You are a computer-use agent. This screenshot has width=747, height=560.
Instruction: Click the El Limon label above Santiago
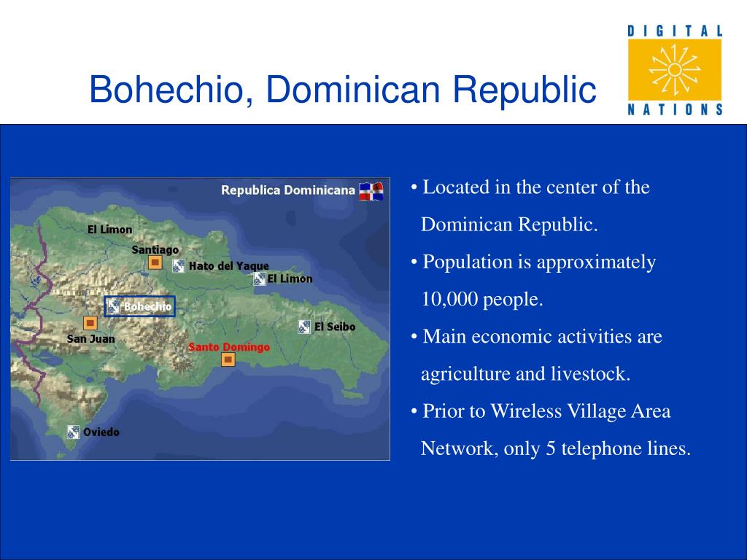pos(109,229)
